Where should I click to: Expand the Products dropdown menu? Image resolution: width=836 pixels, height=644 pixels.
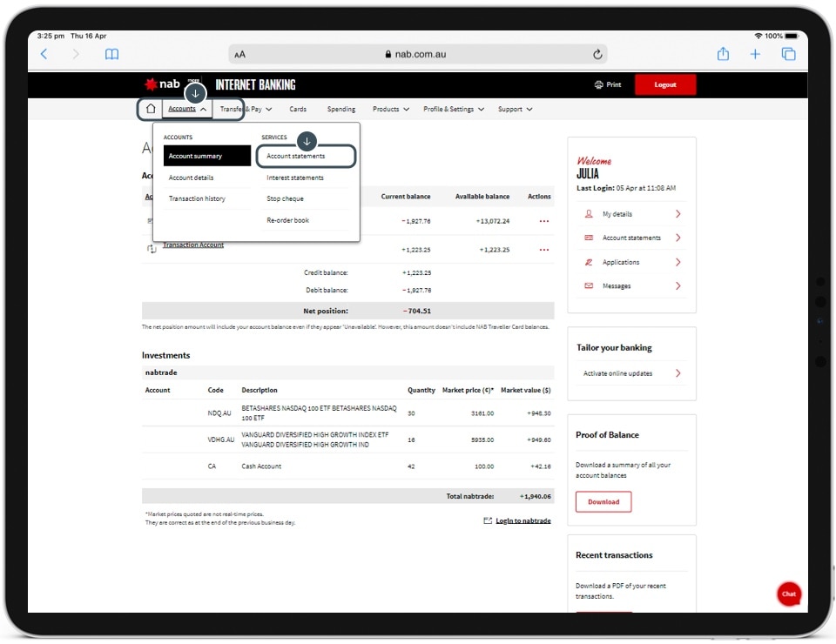click(x=390, y=110)
